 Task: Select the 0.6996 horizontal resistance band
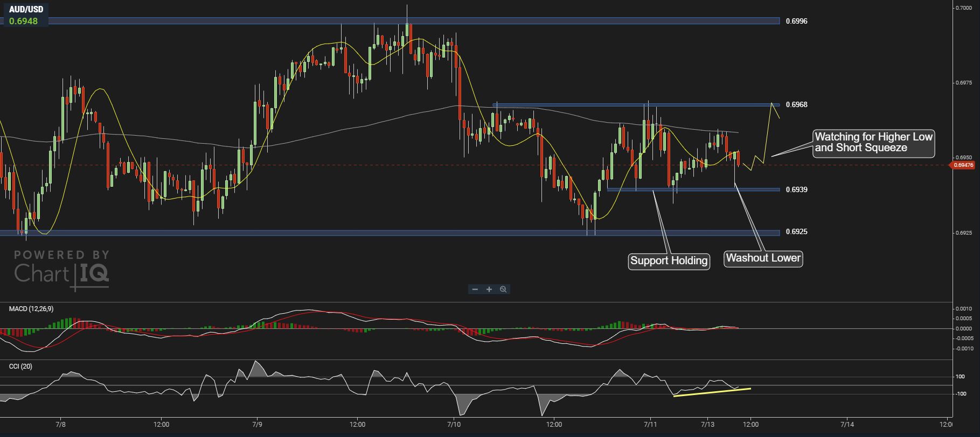tap(390, 21)
